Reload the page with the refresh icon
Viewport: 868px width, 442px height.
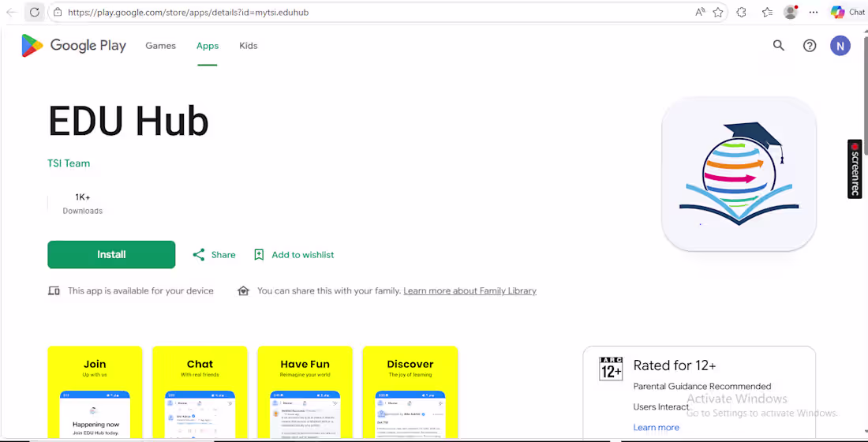pyautogui.click(x=34, y=12)
